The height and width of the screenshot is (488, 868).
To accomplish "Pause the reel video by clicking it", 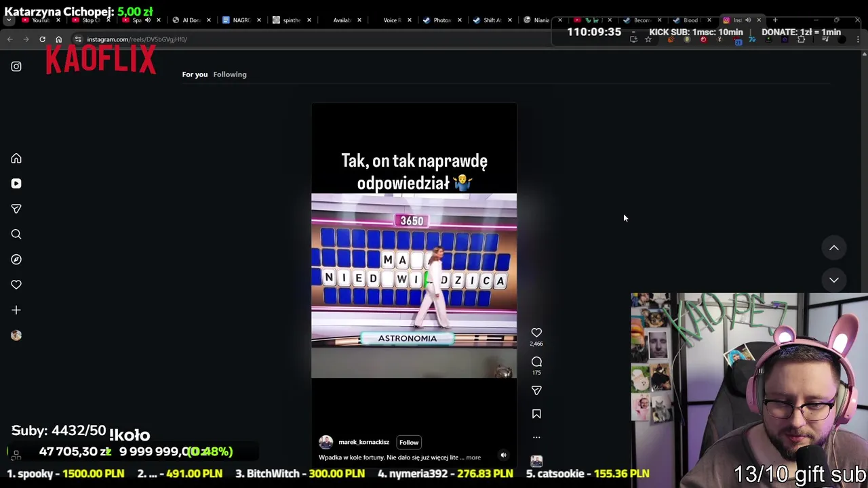I will click(x=414, y=285).
